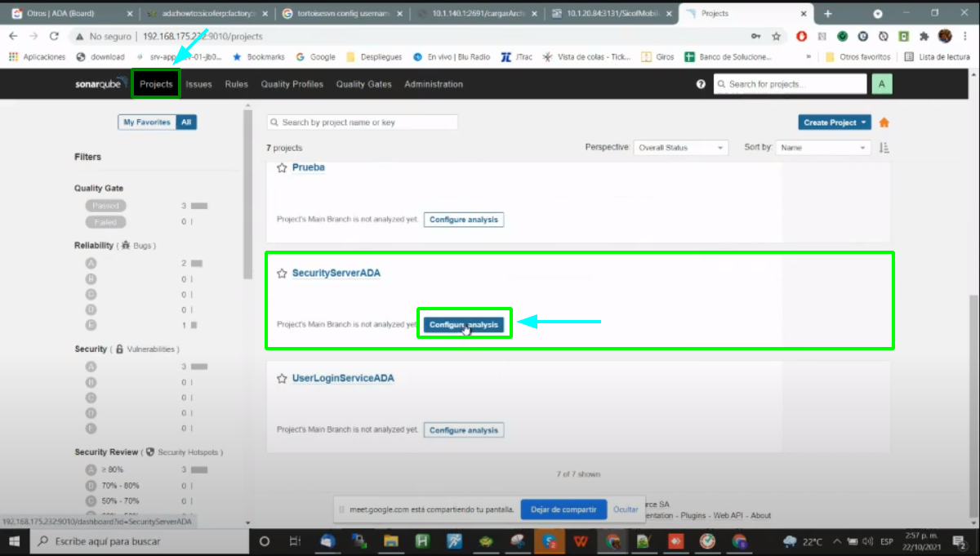The image size is (980, 556).
Task: Click Configure analysis for SecurityServerADA
Action: coord(463,324)
